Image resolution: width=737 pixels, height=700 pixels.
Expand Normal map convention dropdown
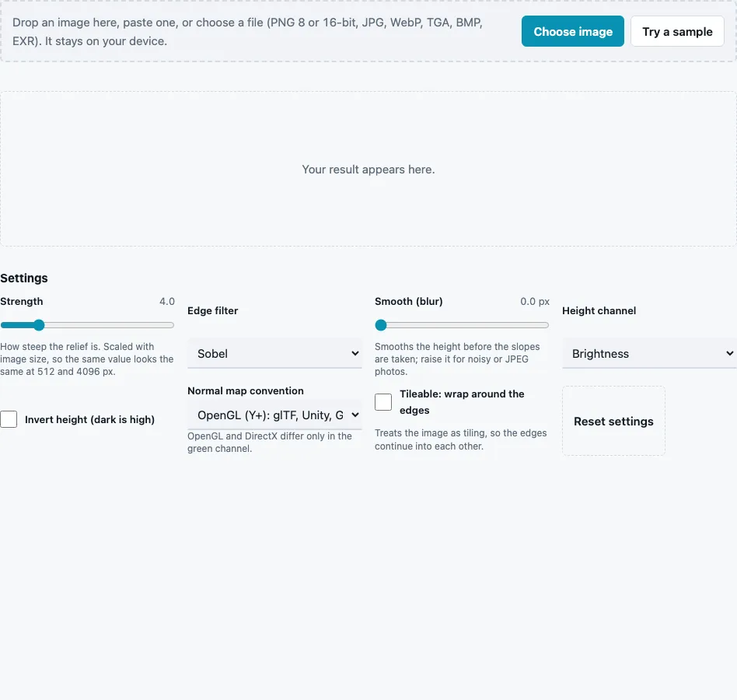tap(274, 415)
